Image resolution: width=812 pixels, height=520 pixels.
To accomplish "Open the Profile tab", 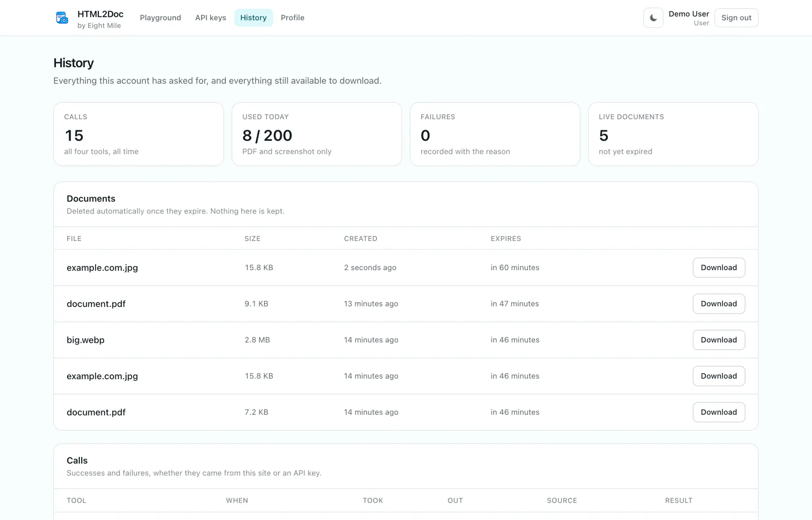I will pyautogui.click(x=293, y=18).
